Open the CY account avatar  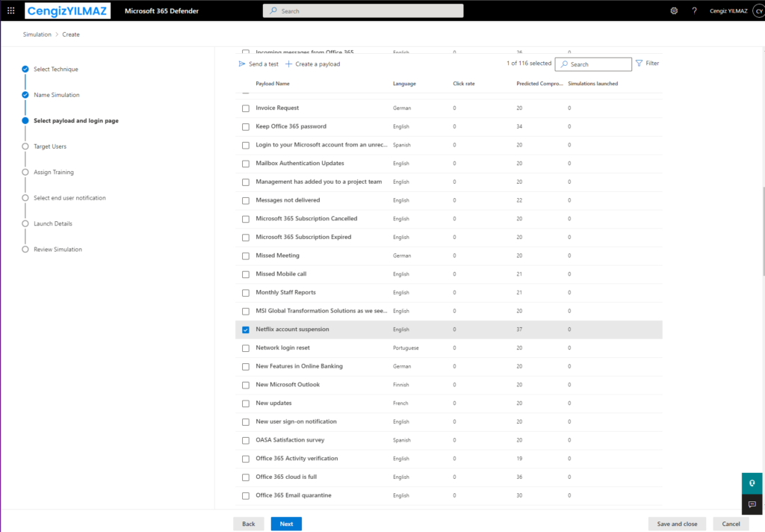click(x=760, y=10)
